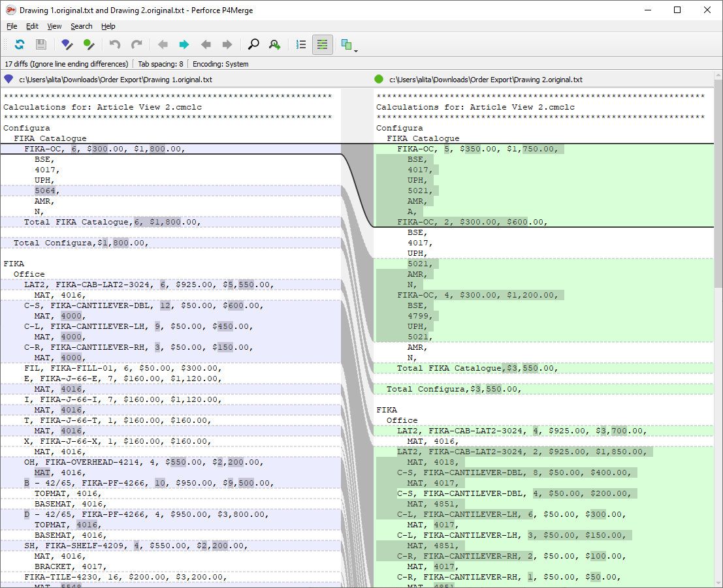
Task: Click the Refresh icon in the toolbar
Action: (x=20, y=44)
